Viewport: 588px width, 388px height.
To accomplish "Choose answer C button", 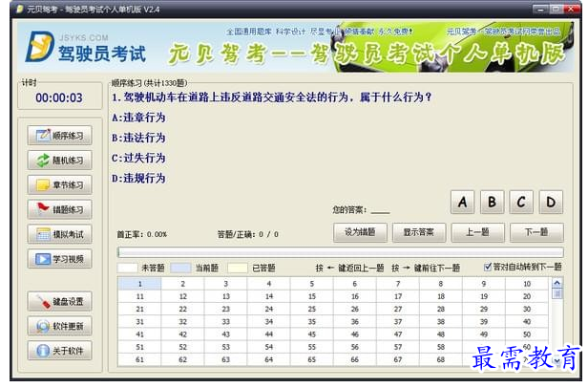I will (521, 202).
